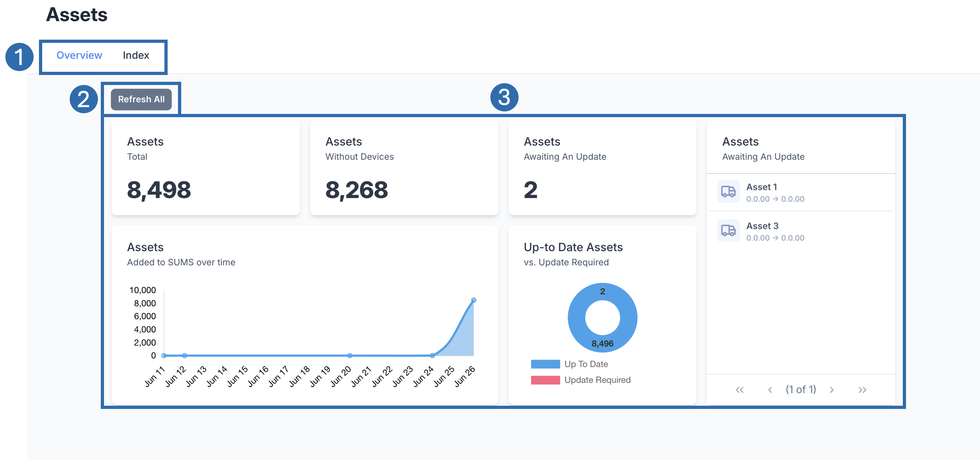Switch to the Overview tab

coord(79,55)
